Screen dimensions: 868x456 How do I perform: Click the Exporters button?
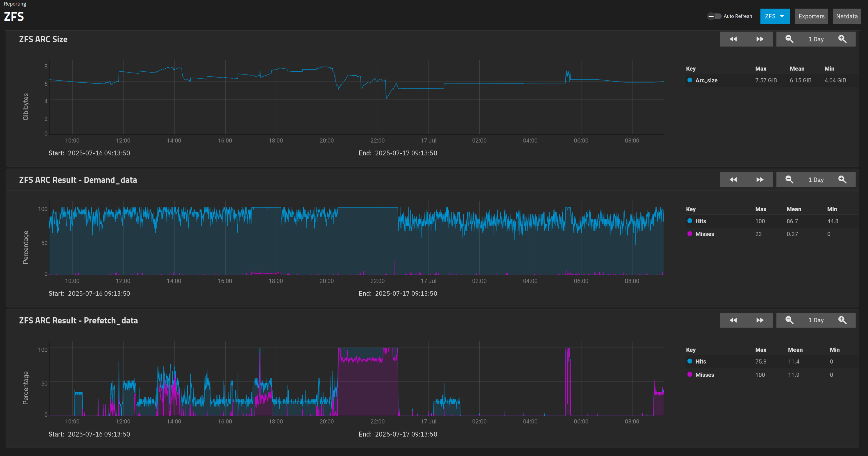tap(811, 16)
